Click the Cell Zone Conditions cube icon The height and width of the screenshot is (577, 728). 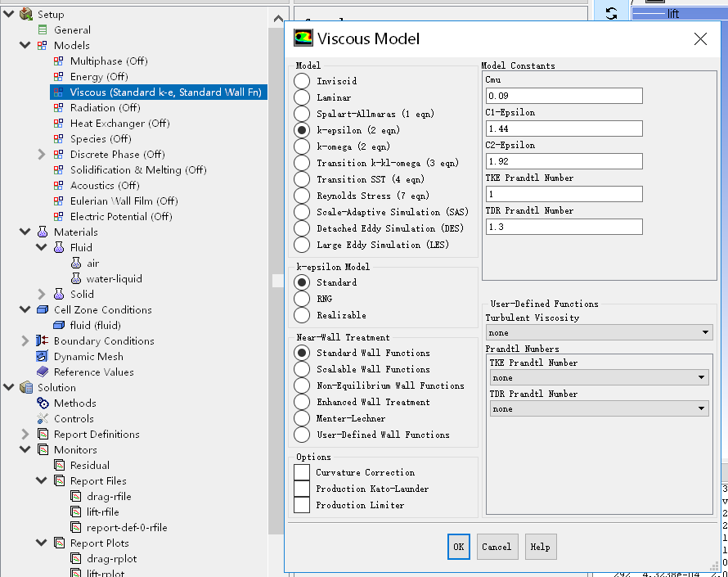click(43, 310)
